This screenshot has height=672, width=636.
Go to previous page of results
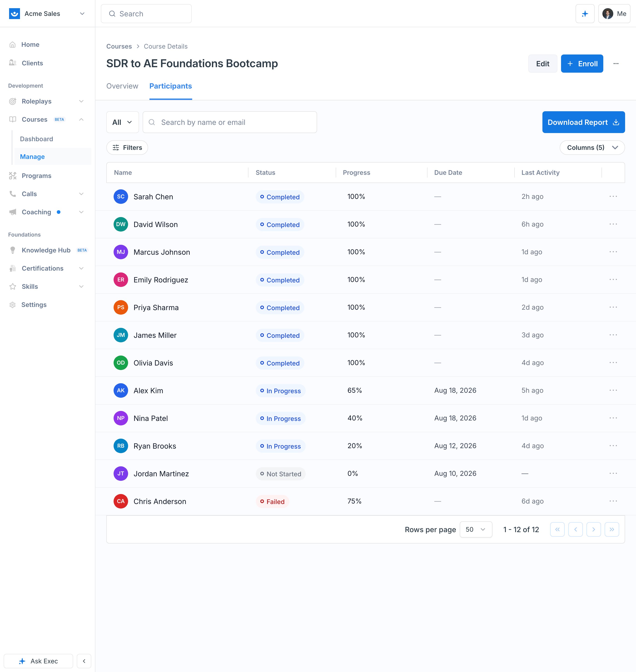(x=575, y=529)
